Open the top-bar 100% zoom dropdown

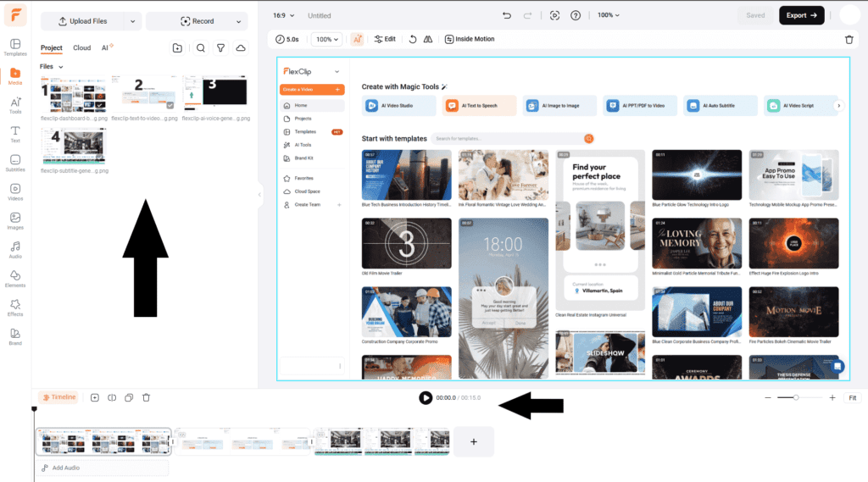pos(609,15)
